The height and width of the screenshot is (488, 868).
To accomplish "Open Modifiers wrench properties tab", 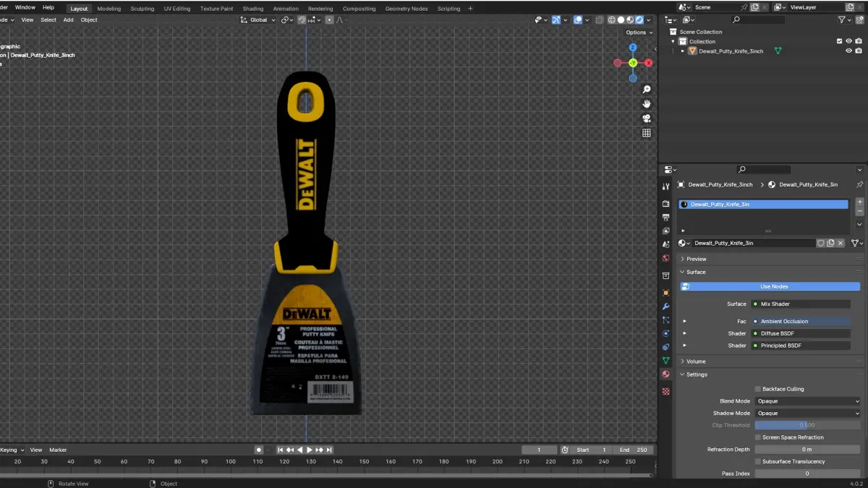I will (x=665, y=307).
